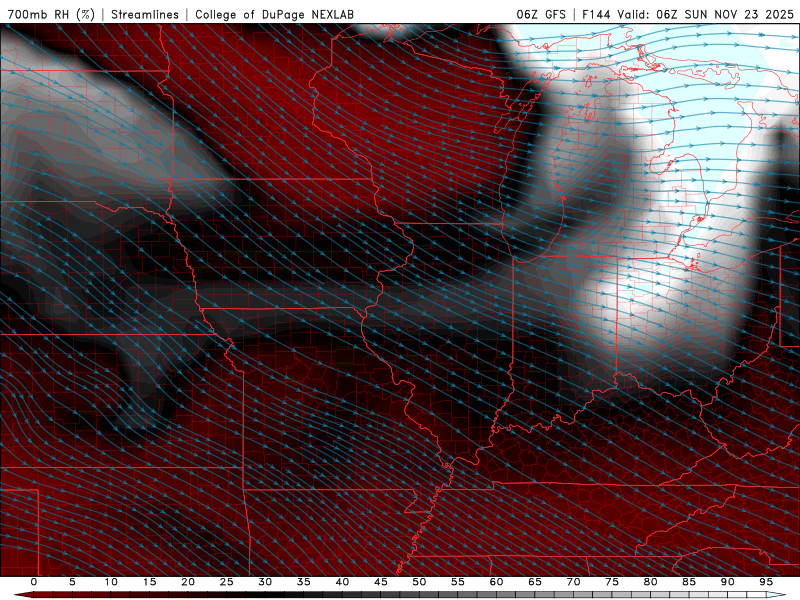Click the 30 value on colorbar scale

pyautogui.click(x=265, y=582)
